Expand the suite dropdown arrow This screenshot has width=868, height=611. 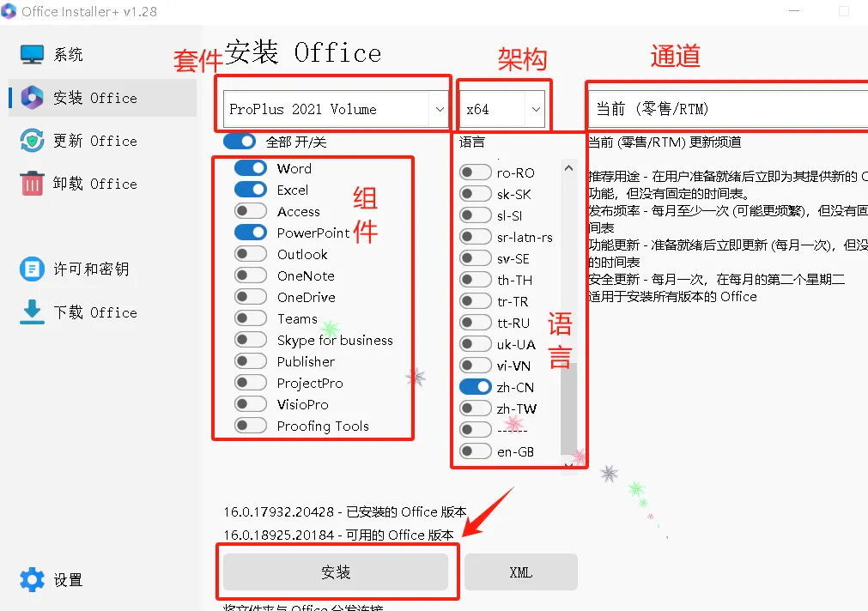point(440,109)
